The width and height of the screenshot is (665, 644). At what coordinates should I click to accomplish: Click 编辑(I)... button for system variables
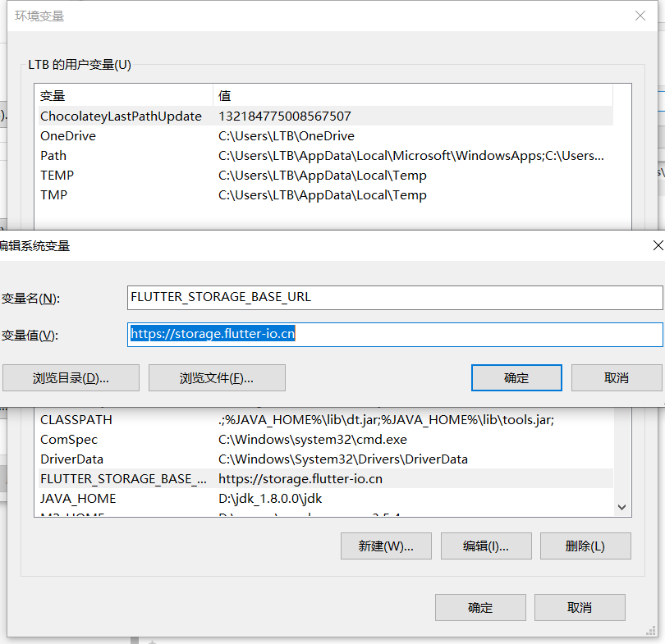click(486, 546)
